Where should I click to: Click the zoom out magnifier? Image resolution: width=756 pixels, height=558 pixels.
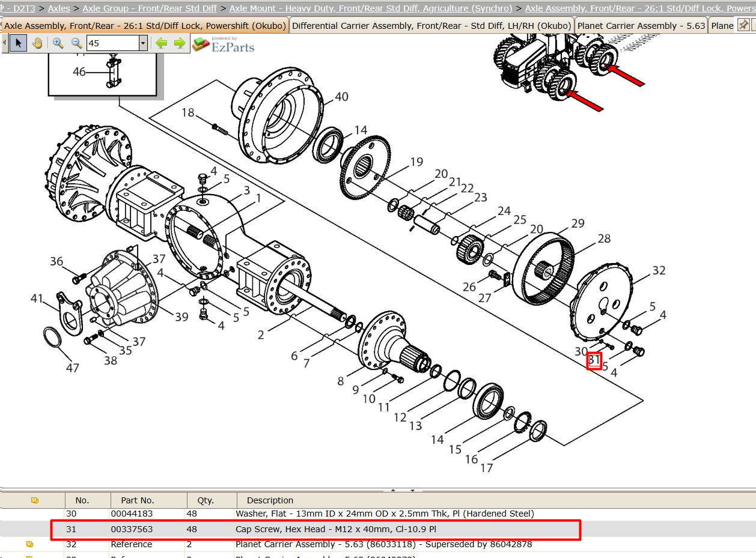pos(77,43)
